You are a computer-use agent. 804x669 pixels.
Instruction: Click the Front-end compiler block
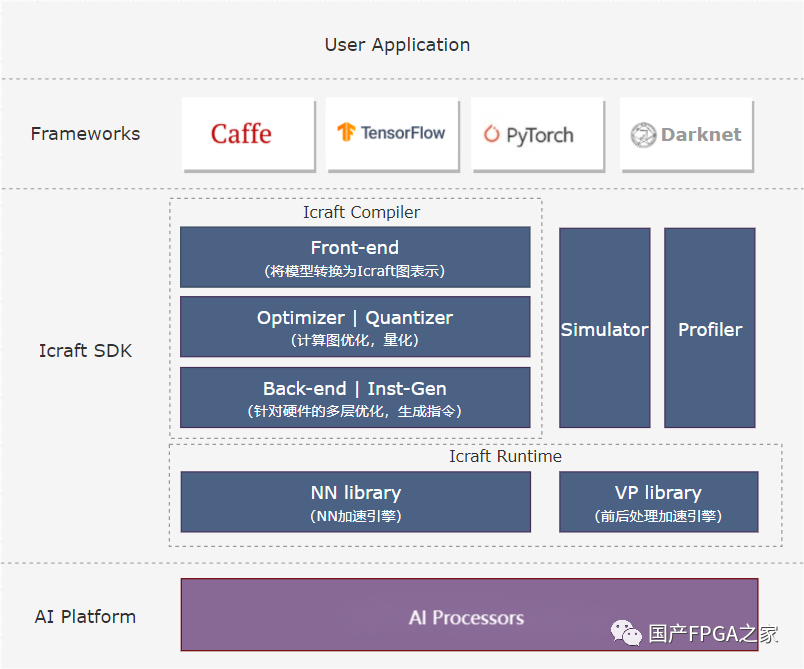pyautogui.click(x=355, y=257)
